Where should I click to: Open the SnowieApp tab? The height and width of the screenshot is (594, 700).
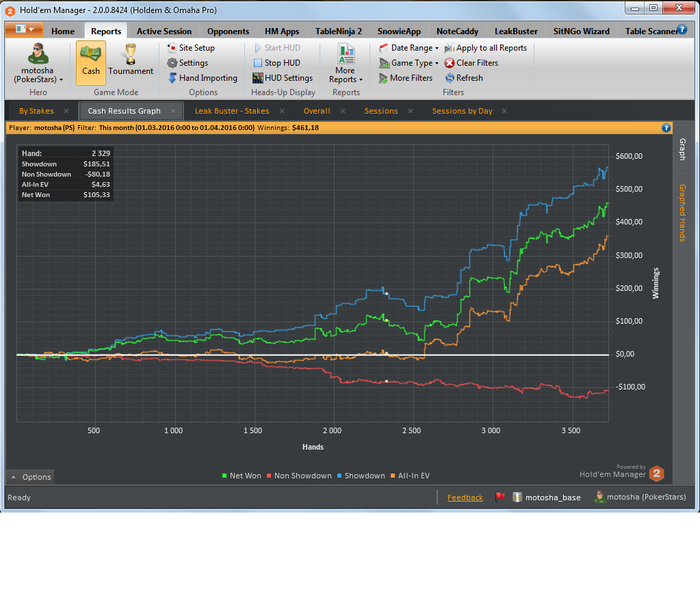399,31
